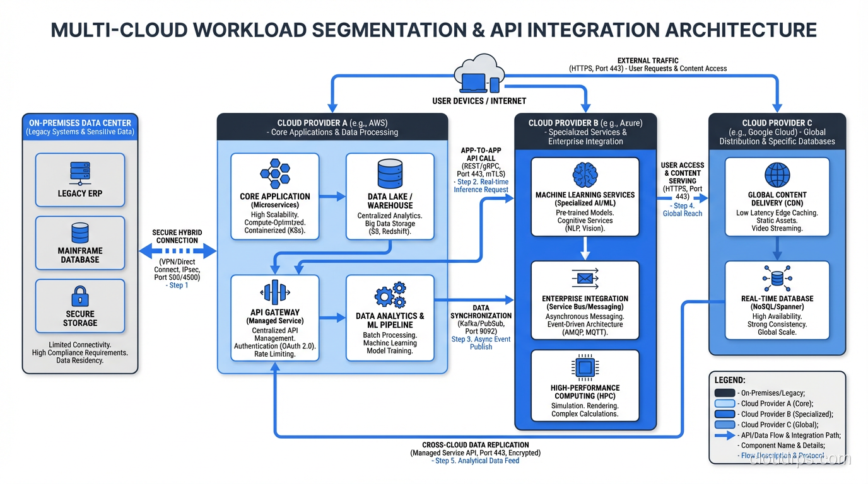
Task: Select the Global Content Delivery globe icon
Action: pos(777,176)
